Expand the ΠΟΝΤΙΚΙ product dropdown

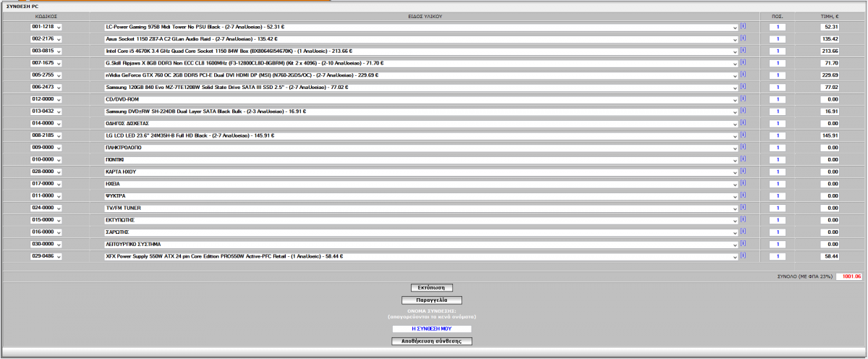(420, 160)
